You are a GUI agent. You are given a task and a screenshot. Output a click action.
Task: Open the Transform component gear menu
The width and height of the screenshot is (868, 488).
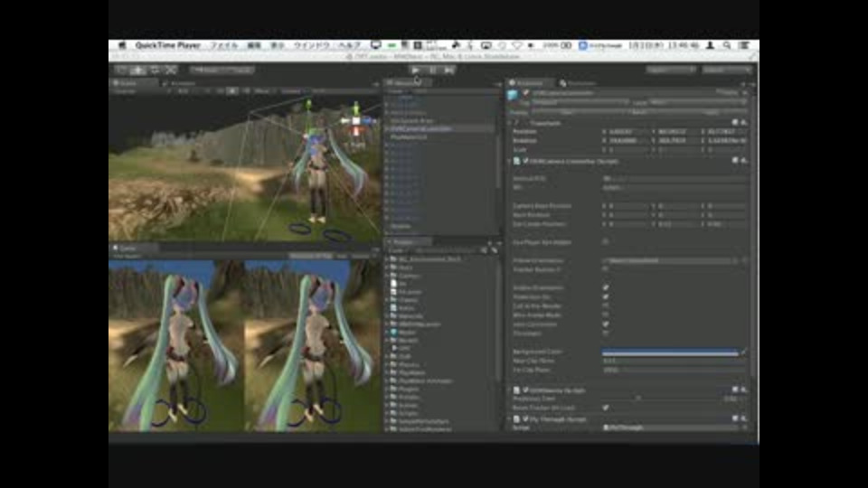coord(744,122)
